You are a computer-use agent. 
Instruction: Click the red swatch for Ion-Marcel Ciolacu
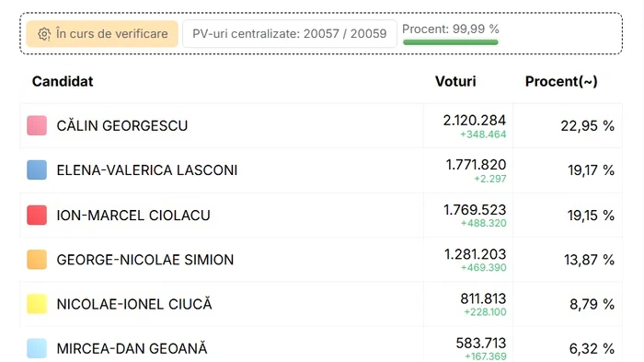(x=37, y=216)
